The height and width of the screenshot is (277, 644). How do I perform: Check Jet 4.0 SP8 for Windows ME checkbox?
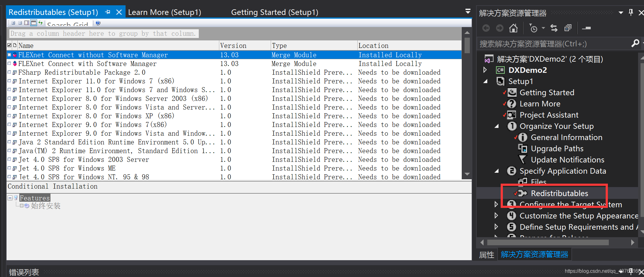[x=9, y=168]
